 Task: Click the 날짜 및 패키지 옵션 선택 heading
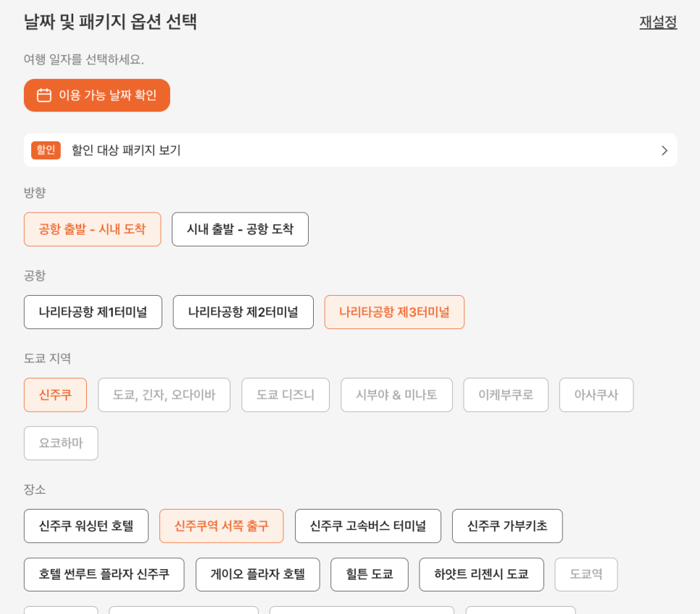coord(110,22)
